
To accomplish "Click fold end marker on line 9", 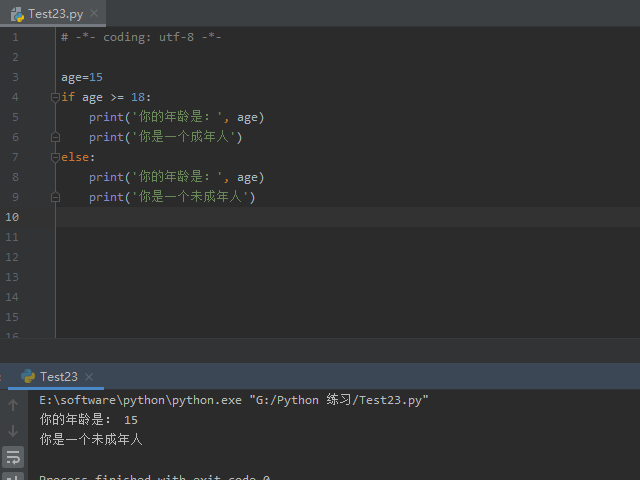I will pos(56,197).
